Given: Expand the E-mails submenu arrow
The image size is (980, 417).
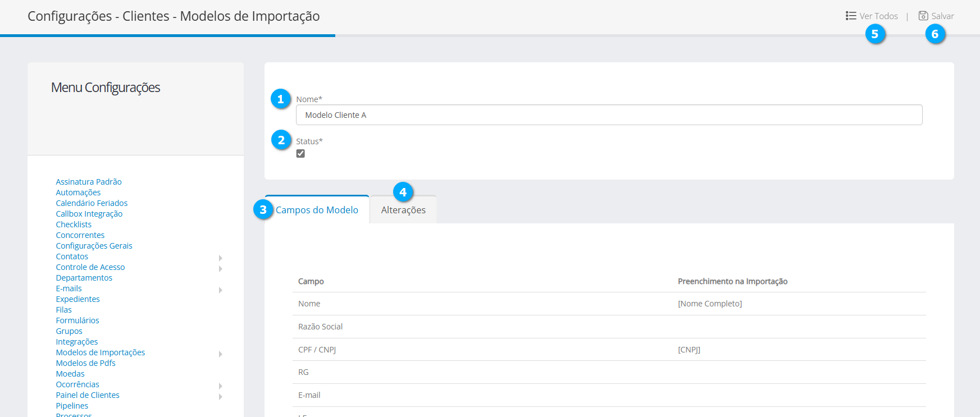Looking at the screenshot, I should click(220, 290).
